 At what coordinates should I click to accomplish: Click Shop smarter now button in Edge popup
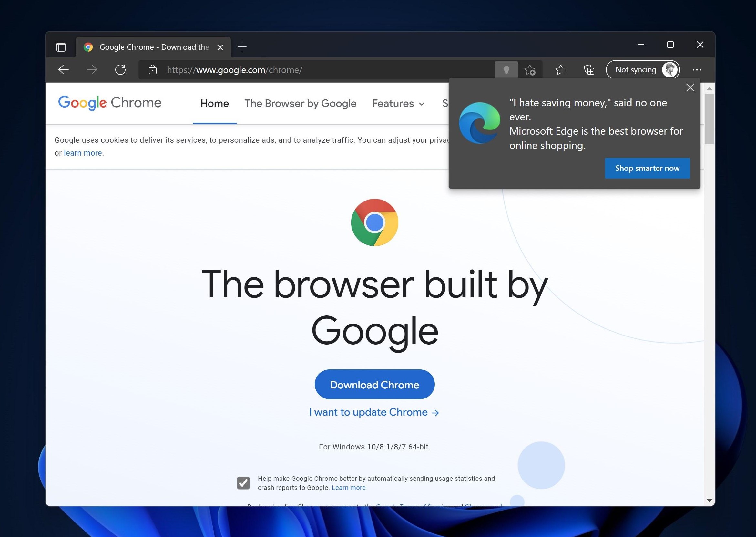click(647, 168)
